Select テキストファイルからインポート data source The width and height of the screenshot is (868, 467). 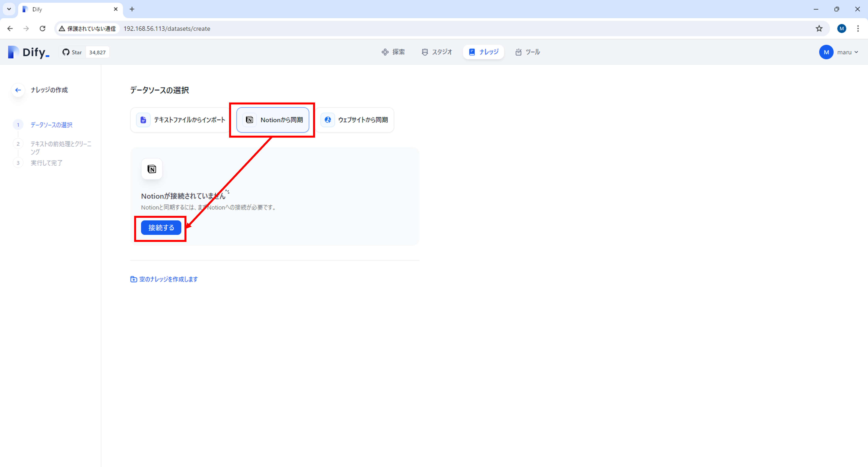(181, 120)
